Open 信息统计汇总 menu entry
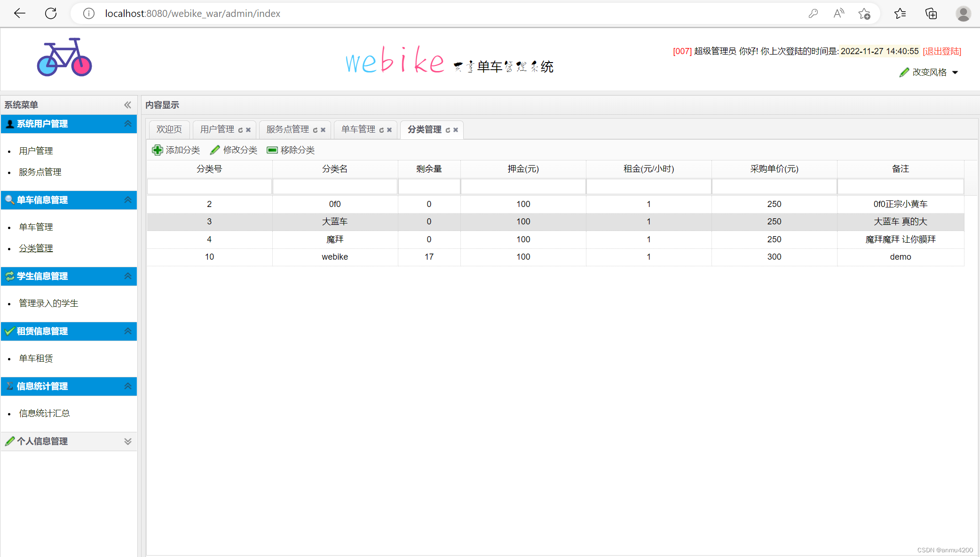Screen dimensions: 980x557 pos(44,413)
